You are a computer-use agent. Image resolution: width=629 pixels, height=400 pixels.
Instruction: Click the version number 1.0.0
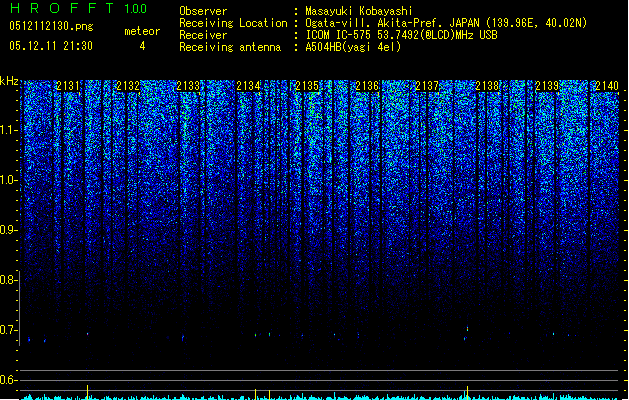(136, 9)
